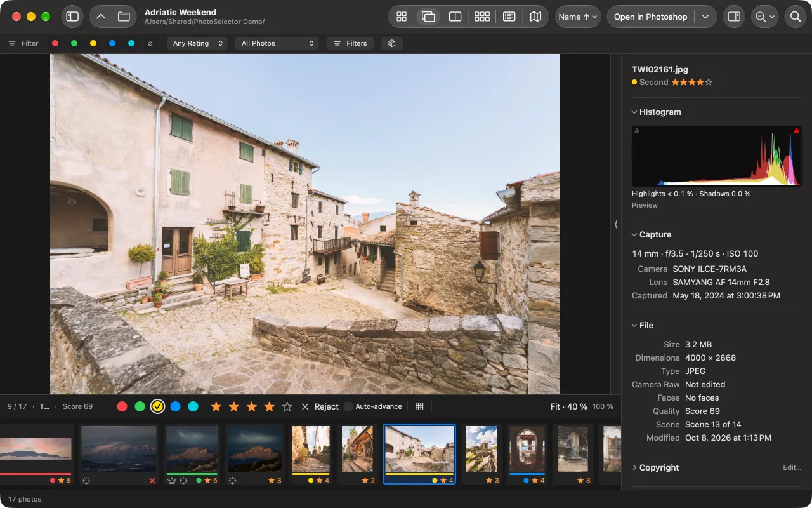Image resolution: width=812 pixels, height=508 pixels.
Task: Open the survey multi-grid view
Action: pos(482,17)
